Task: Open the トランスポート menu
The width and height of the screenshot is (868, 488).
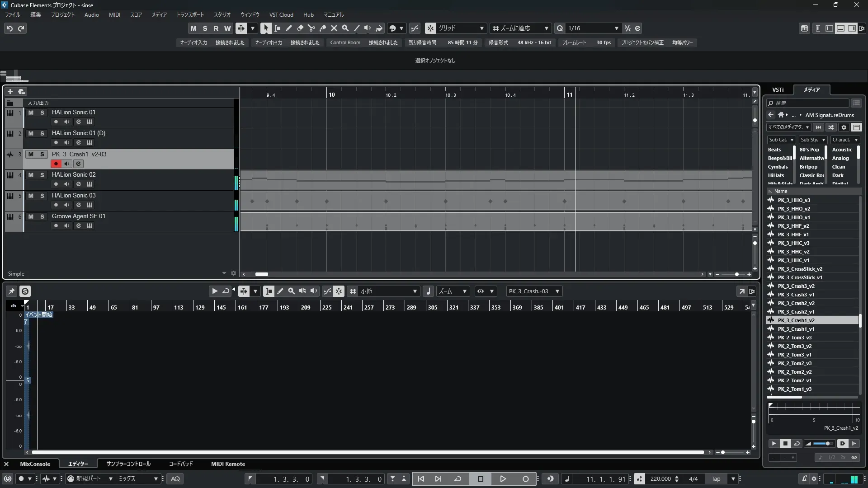Action: (x=190, y=14)
